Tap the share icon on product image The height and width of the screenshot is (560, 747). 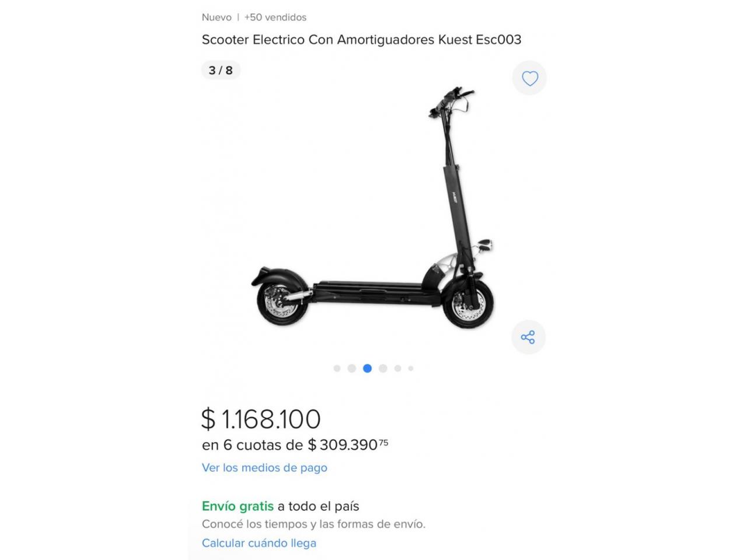(x=528, y=337)
